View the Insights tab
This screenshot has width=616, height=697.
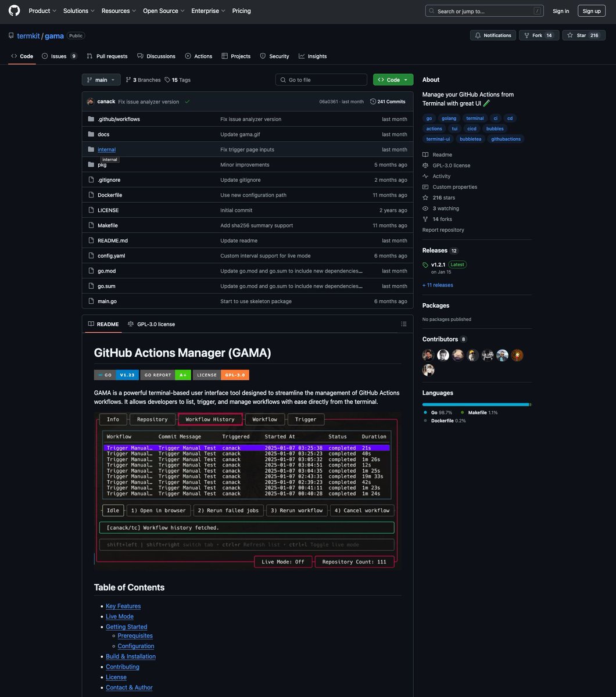pyautogui.click(x=313, y=56)
